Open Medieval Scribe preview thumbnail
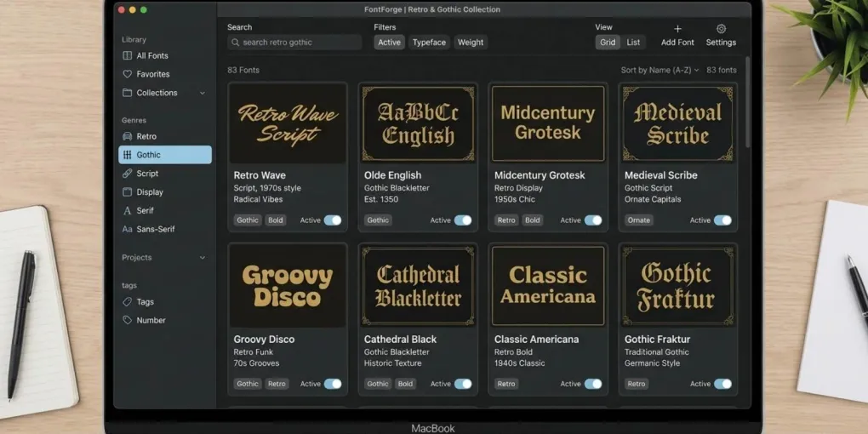The height and width of the screenshot is (434, 868). (678, 123)
